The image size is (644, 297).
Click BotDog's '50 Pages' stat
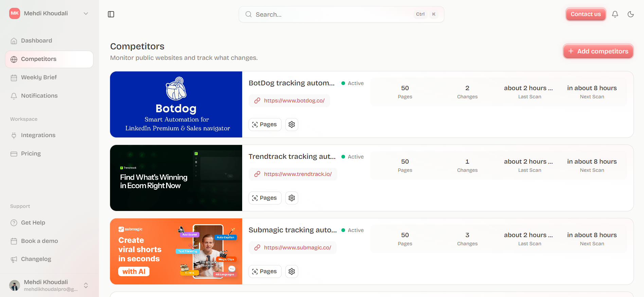[405, 92]
